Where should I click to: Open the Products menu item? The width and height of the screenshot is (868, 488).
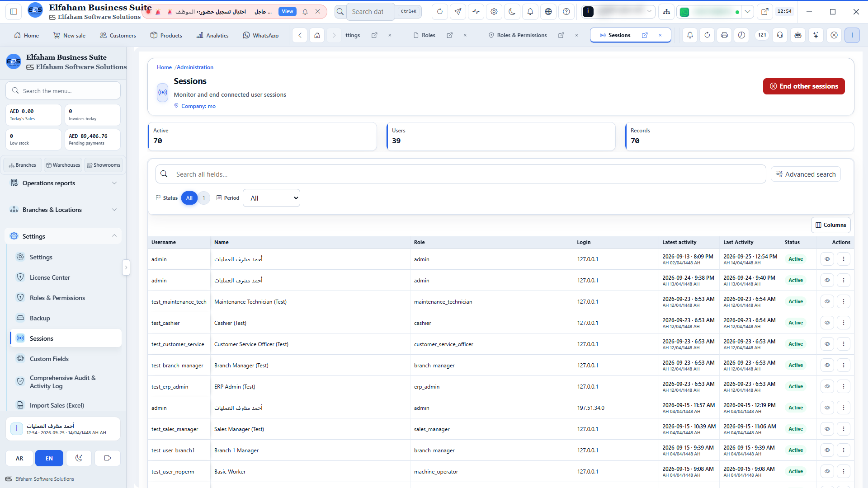[166, 35]
